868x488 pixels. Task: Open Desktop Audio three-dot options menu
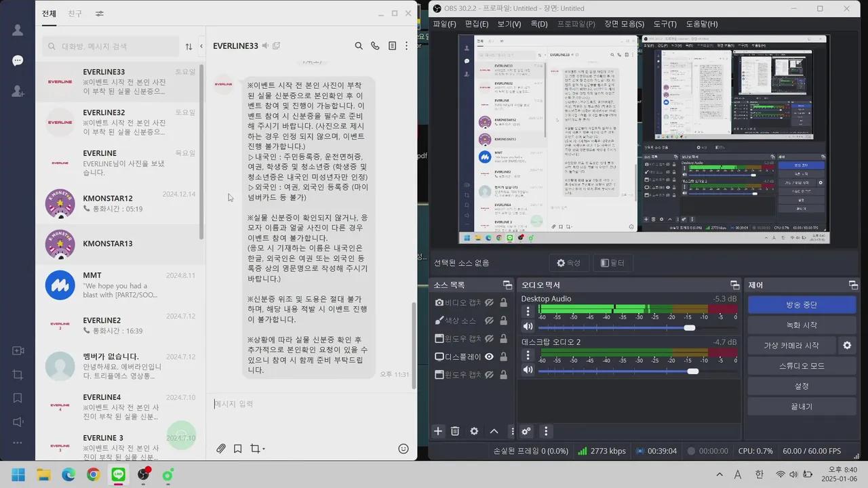tap(528, 311)
